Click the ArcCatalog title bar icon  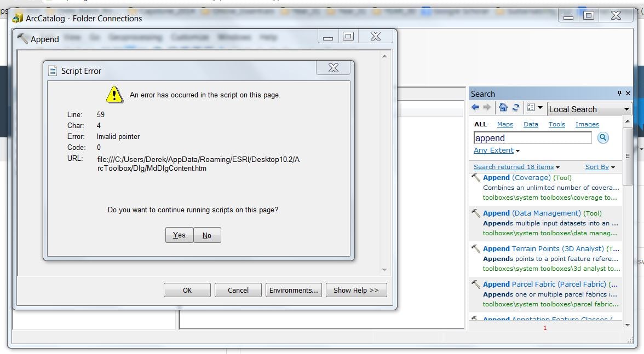pyautogui.click(x=18, y=18)
